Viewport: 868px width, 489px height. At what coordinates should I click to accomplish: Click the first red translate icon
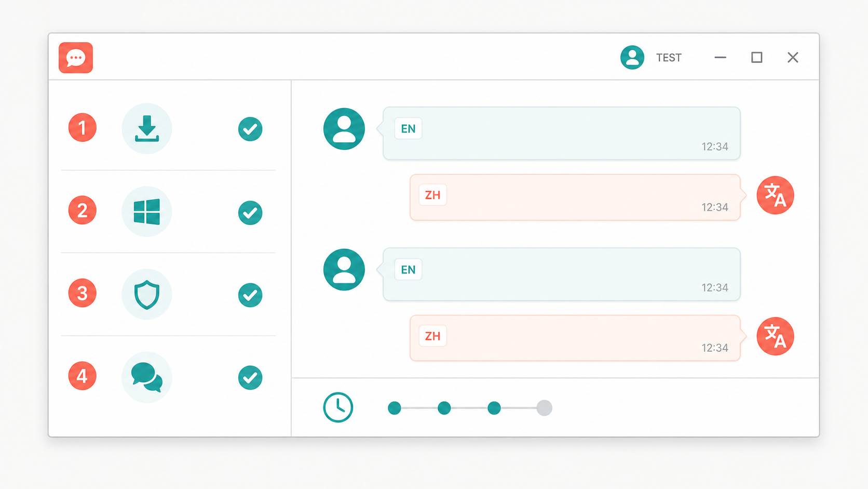pyautogui.click(x=775, y=195)
